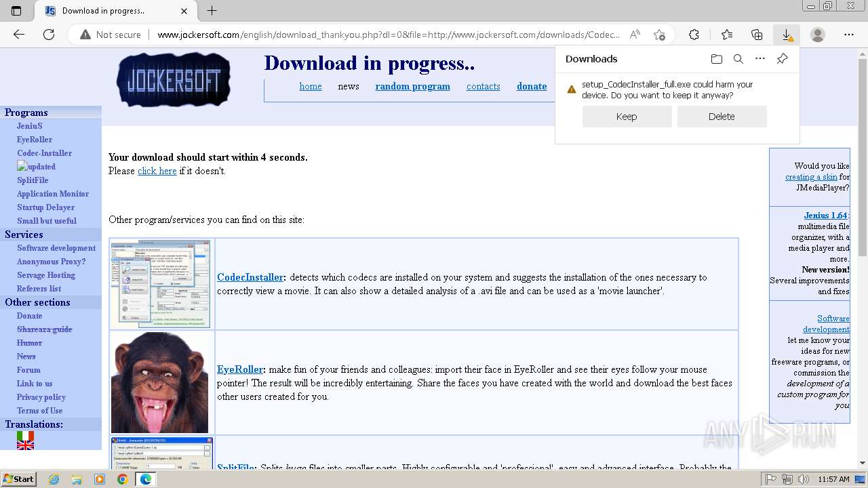This screenshot has height=488, width=868.
Task: Open the CodecInstaller screenshot thumbnail
Action: 161,283
